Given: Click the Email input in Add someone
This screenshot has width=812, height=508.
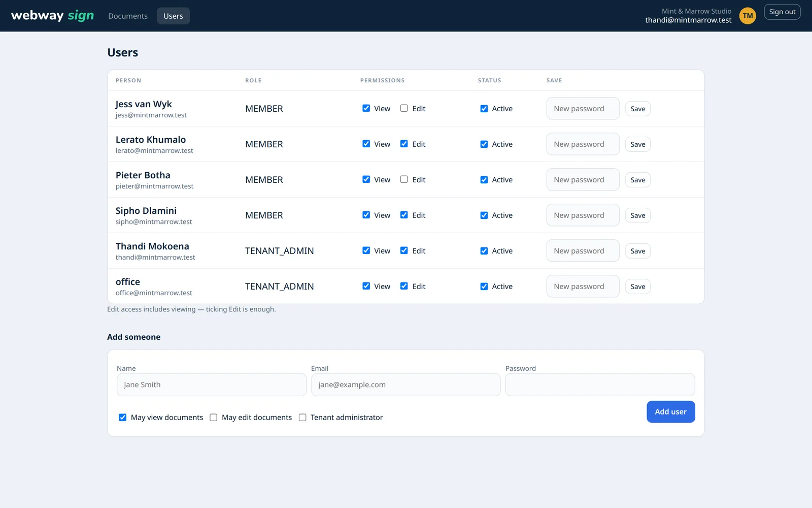Looking at the screenshot, I should click(x=405, y=385).
